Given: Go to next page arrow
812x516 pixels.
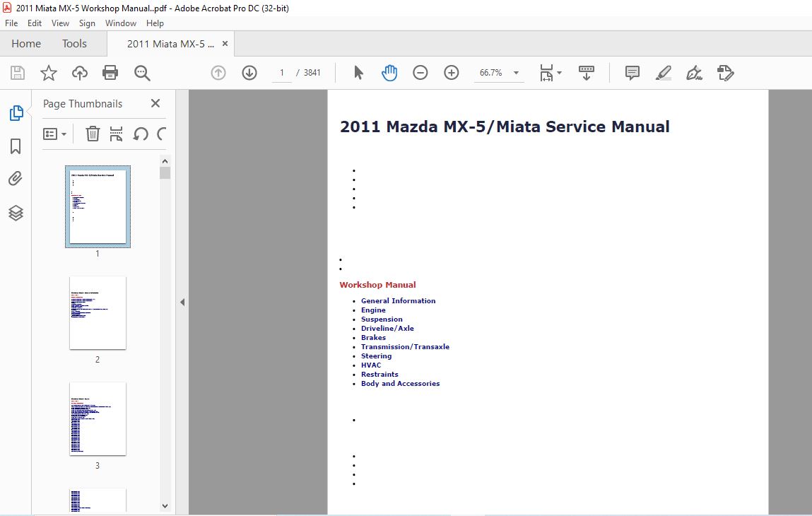Looking at the screenshot, I should (249, 73).
